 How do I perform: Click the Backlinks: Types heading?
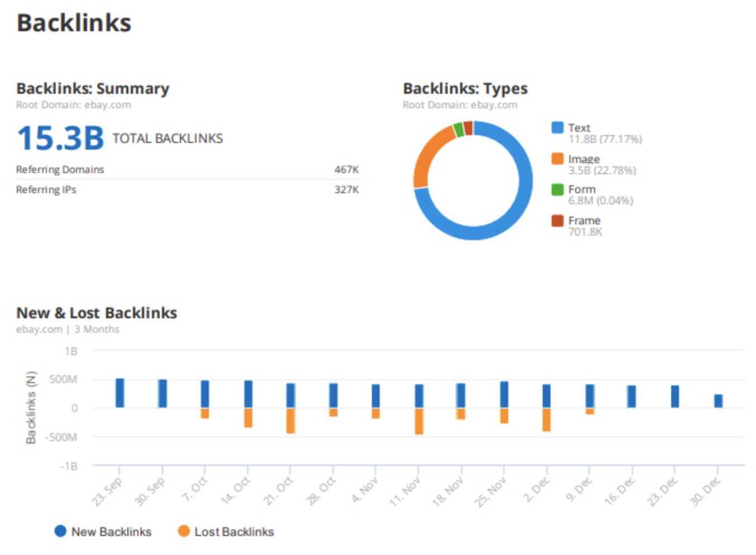(465, 89)
